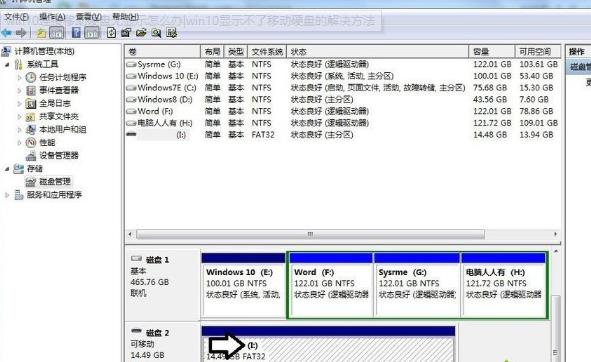Screen dimensions: 591x362
Task: Click the horizontal scrollbar left arrow
Action: [130, 234]
